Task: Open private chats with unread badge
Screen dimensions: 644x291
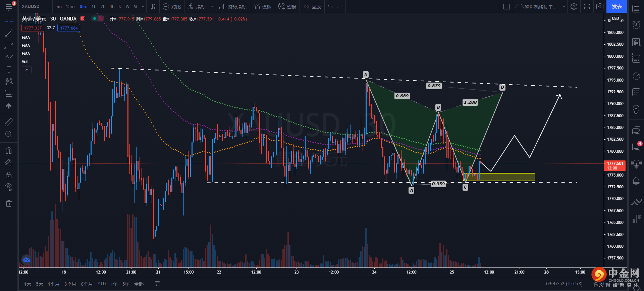Action: (x=636, y=146)
